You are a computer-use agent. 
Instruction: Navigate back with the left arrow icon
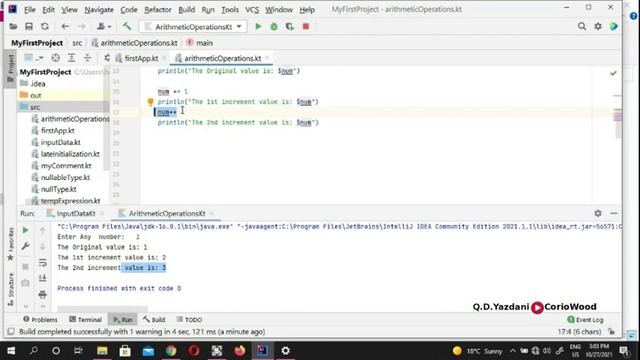65,27
